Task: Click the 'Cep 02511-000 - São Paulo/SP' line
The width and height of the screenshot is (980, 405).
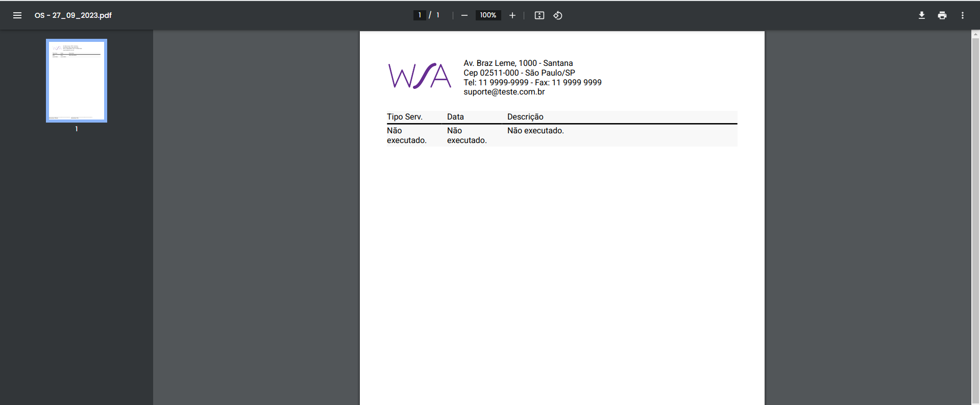Action: [x=519, y=73]
